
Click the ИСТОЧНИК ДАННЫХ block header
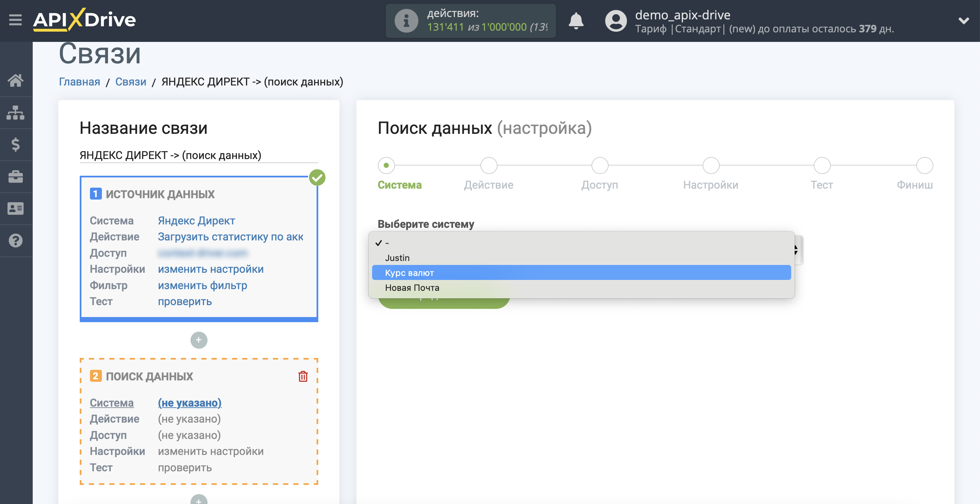(x=160, y=194)
